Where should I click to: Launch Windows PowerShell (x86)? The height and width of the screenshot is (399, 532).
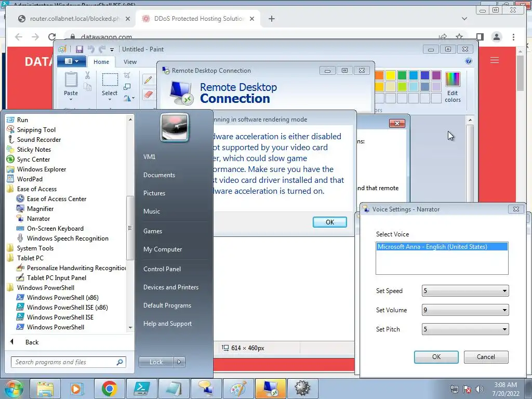[62, 297]
